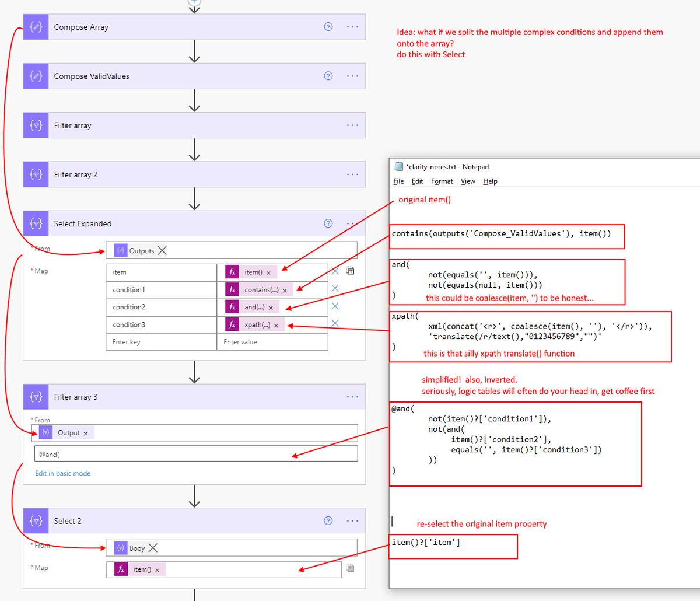Image resolution: width=700 pixels, height=601 pixels.
Task: Open File menu in Notepad
Action: [x=398, y=181]
